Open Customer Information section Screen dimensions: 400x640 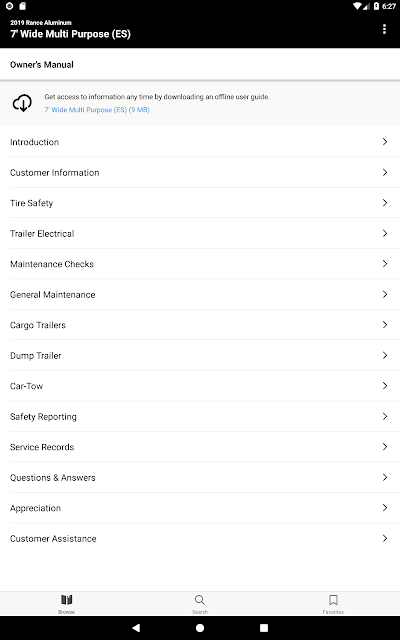[x=200, y=173]
